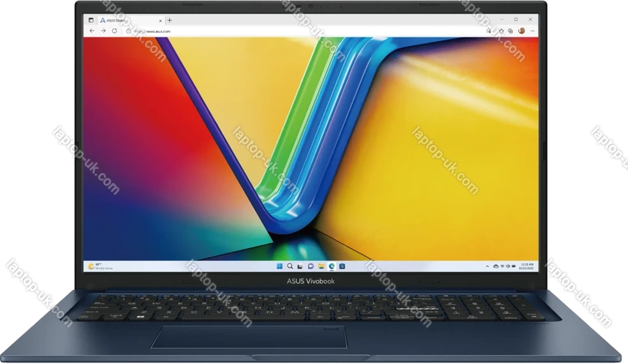
Task: Click the browser forward arrow
Action: tap(102, 31)
